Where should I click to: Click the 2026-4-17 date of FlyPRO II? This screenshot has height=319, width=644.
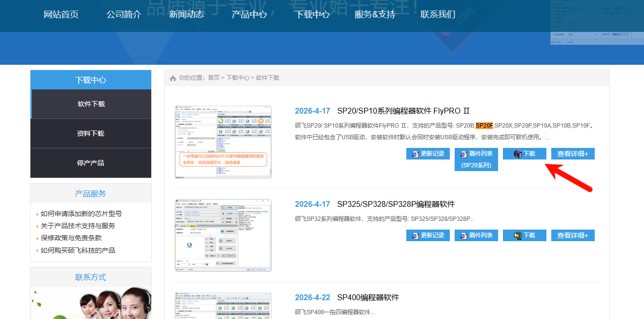(x=313, y=111)
